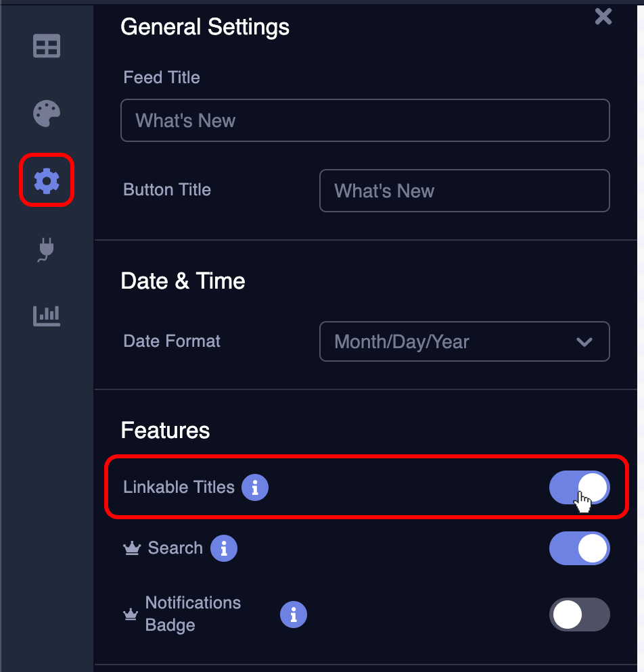Click the Notifications Badge label text

point(193,614)
